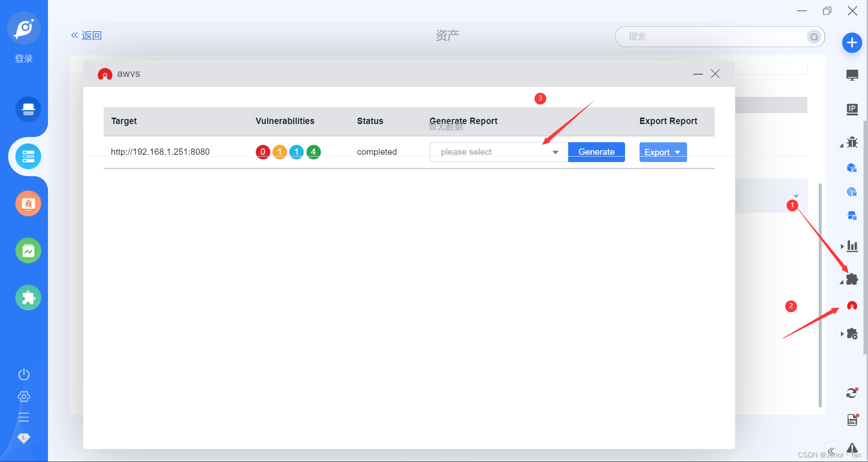Click the power icon in left sidebar
Image resolution: width=868 pixels, height=462 pixels.
point(24,374)
